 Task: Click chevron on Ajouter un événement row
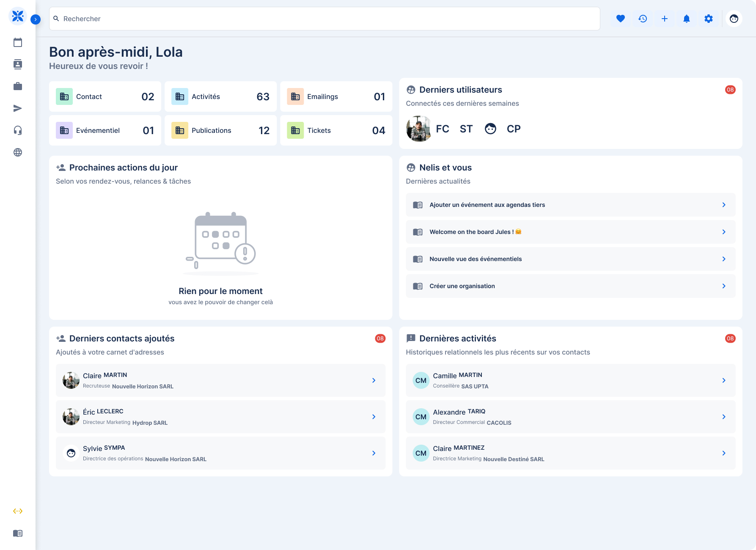[724, 205]
